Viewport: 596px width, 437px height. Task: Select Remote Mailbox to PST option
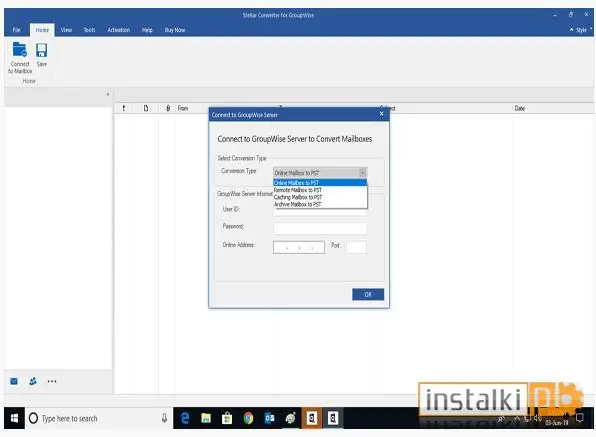[320, 190]
